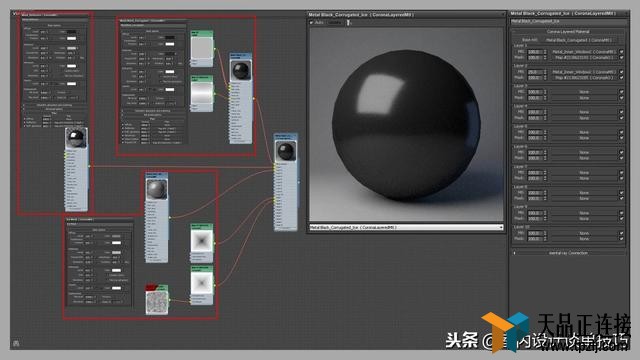
Task: Click the white color swatch in the top-left panel
Action: 71,38
